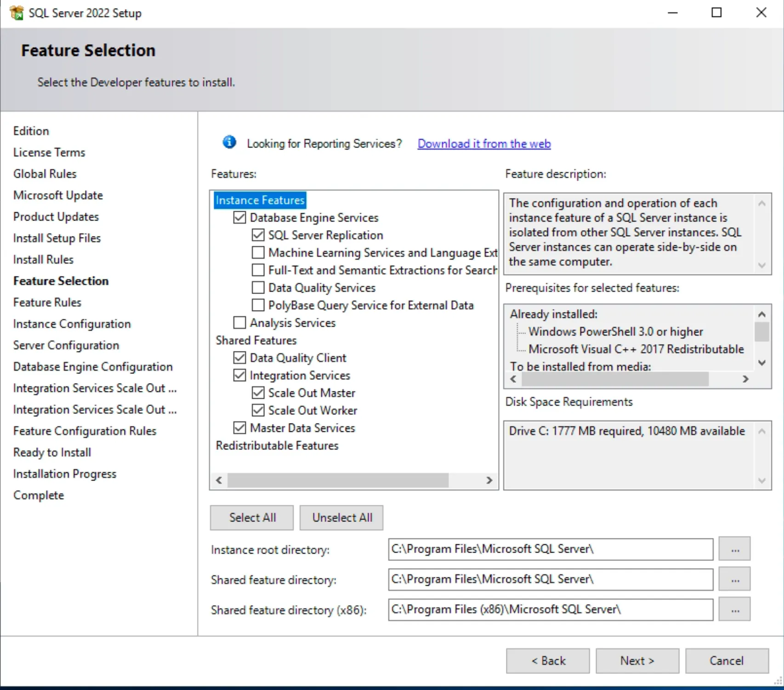Screen dimensions: 784x690
Task: Uncheck Data Quality Client
Action: (x=239, y=357)
